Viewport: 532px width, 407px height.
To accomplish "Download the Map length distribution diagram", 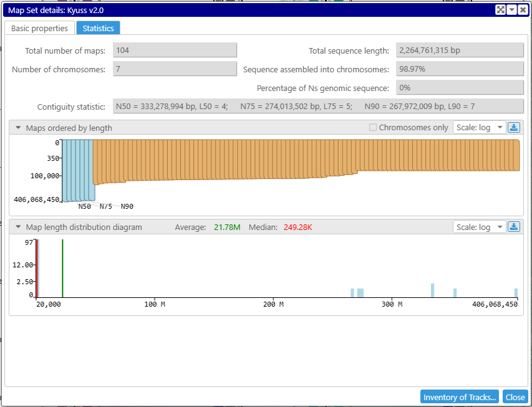I will (x=514, y=227).
